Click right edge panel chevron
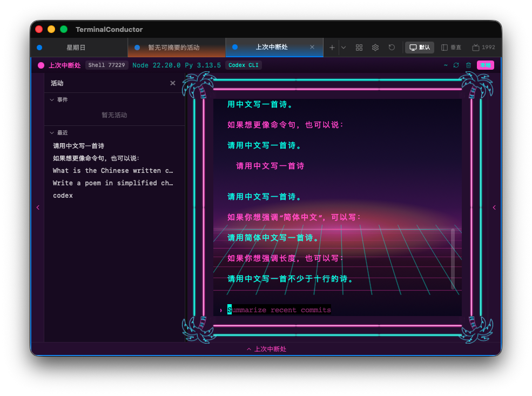 494,207
